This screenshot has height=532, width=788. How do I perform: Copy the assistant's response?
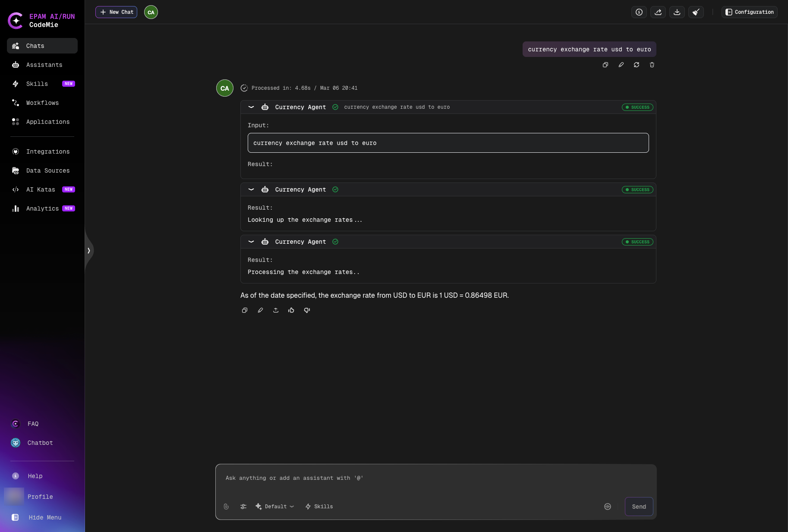245,310
